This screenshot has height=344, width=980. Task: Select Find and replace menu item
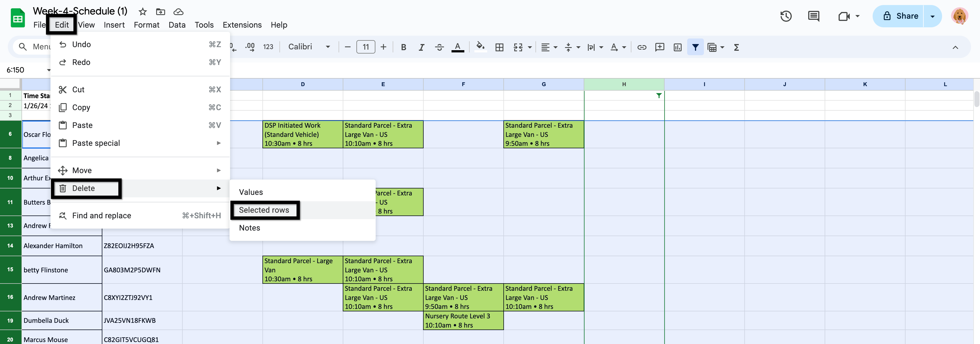(x=102, y=215)
